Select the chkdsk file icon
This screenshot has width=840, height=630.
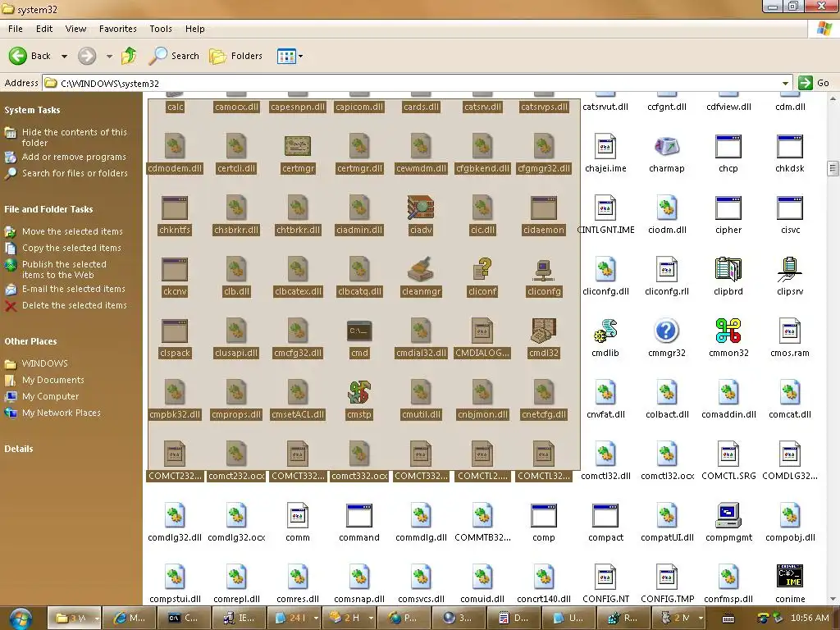(x=790, y=146)
